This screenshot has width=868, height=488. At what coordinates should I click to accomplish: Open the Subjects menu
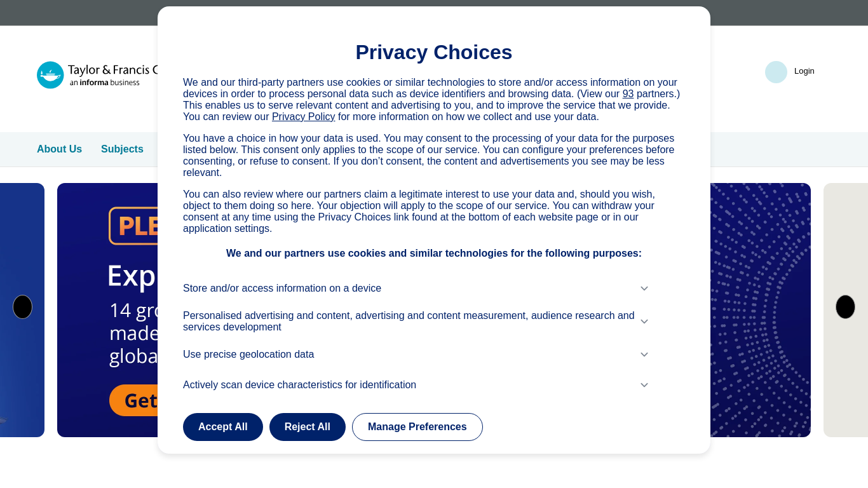pyautogui.click(x=122, y=149)
